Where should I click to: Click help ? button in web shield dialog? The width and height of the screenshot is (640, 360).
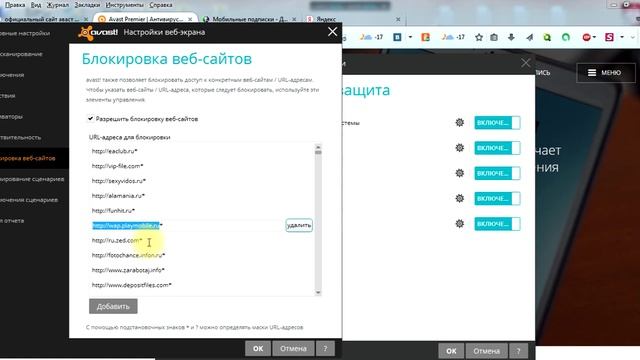(x=325, y=349)
